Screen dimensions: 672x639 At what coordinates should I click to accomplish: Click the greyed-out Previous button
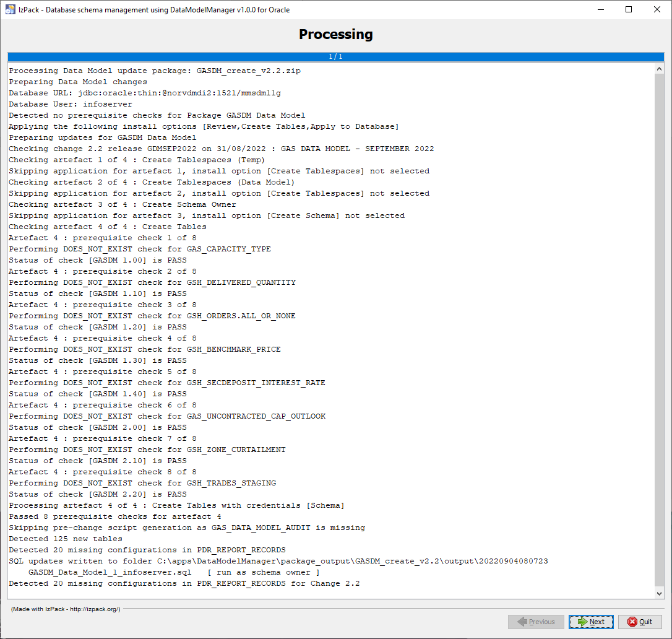(x=536, y=622)
